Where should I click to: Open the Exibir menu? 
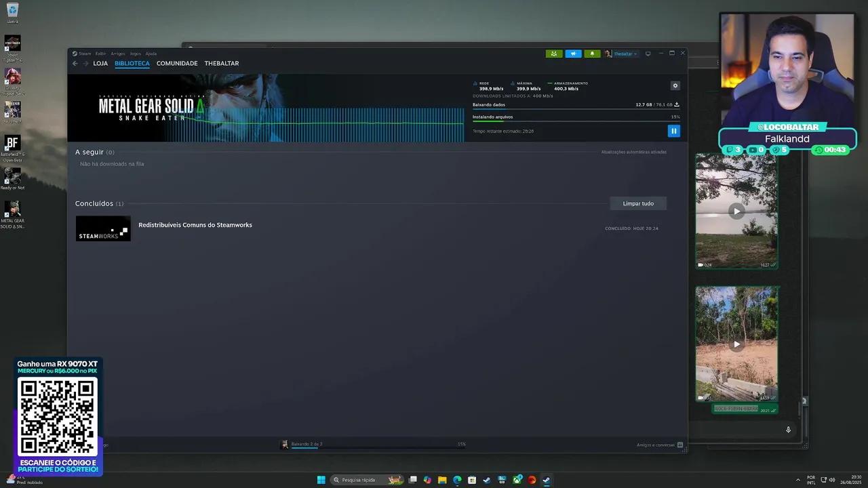[x=100, y=54]
